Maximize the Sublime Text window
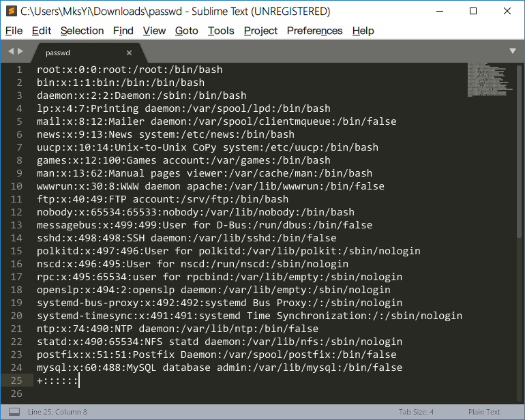The width and height of the screenshot is (525, 420). coord(473,12)
